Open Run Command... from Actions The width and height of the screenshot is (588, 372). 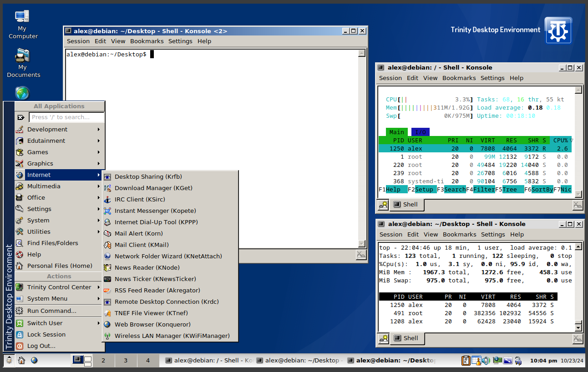51,311
